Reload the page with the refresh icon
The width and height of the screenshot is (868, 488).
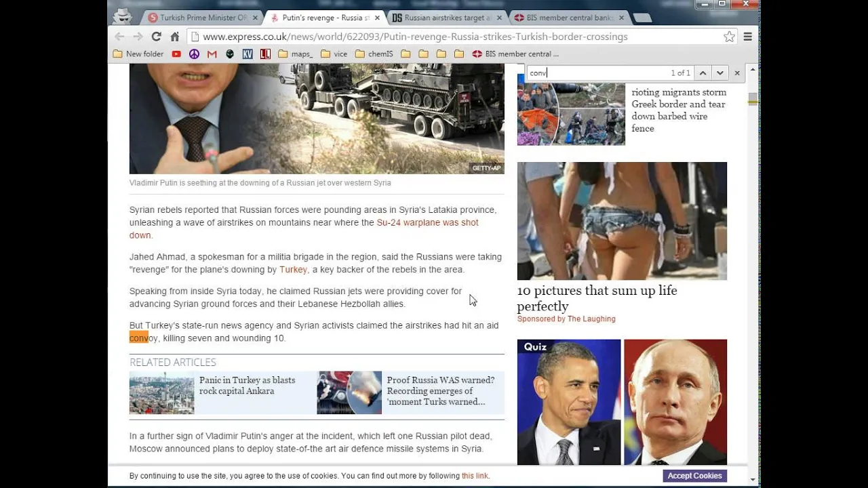click(156, 37)
